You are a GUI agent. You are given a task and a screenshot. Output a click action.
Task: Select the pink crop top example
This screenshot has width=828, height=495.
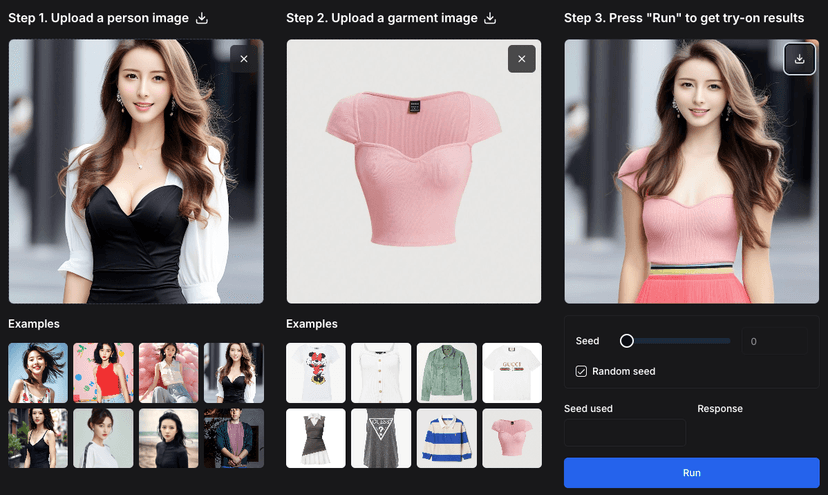[512, 438]
